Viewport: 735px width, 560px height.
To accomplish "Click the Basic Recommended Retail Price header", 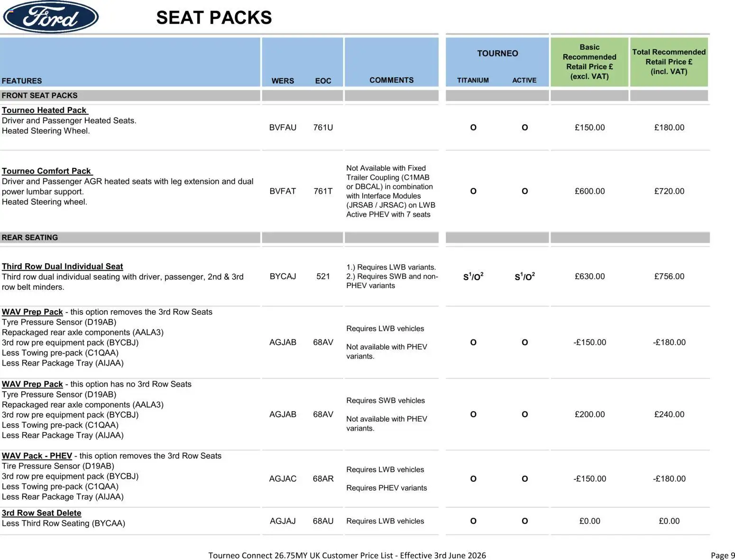I will pyautogui.click(x=589, y=62).
